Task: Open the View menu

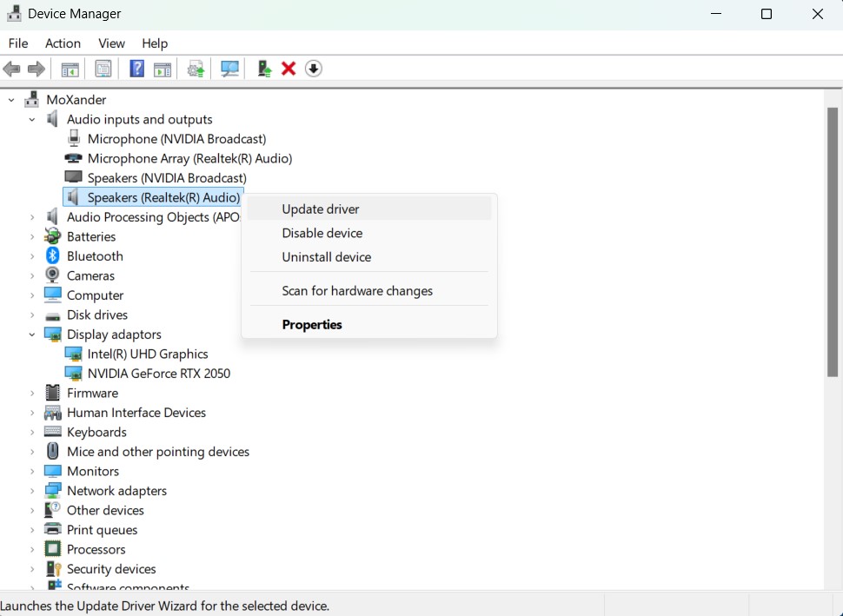Action: [111, 43]
